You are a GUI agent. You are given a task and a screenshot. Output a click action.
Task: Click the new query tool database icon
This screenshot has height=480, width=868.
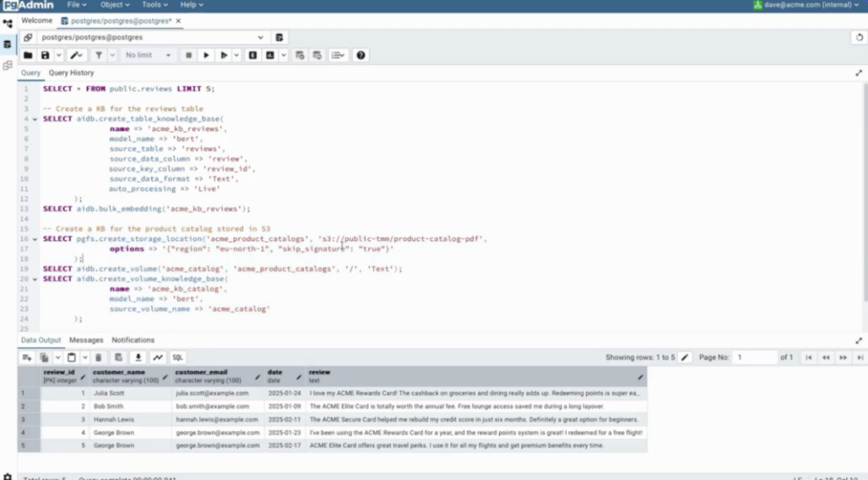(279, 37)
